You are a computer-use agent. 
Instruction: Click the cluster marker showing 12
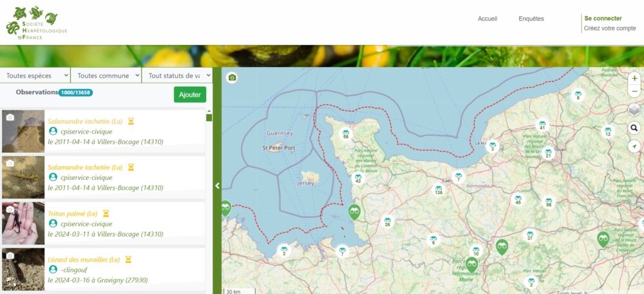click(608, 132)
